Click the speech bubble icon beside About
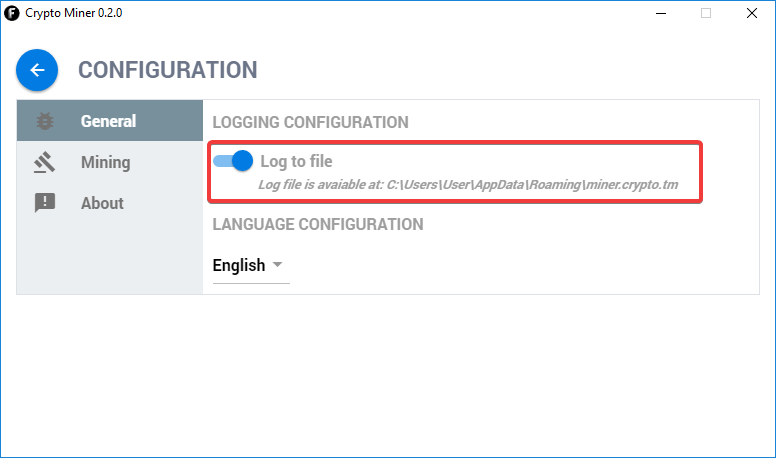 click(45, 203)
